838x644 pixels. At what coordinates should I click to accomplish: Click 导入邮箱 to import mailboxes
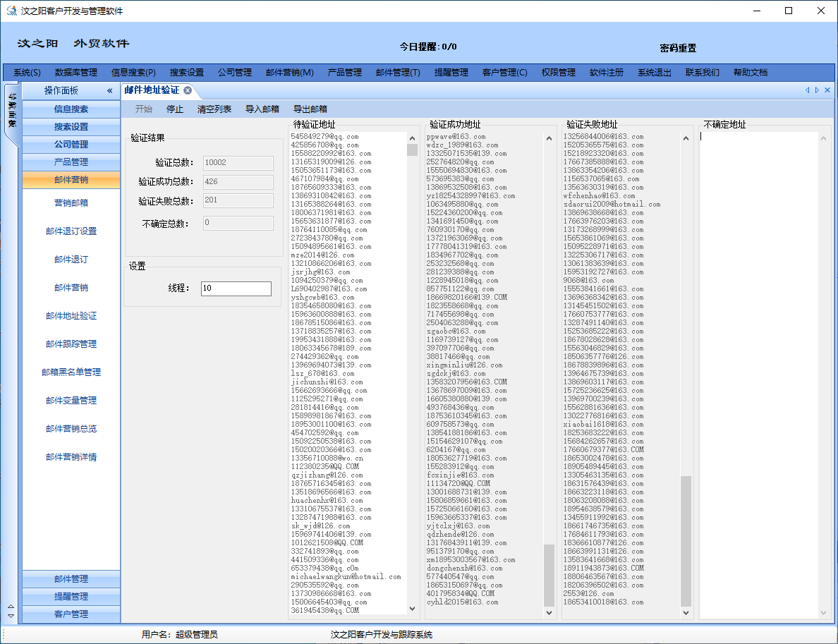pyautogui.click(x=262, y=109)
